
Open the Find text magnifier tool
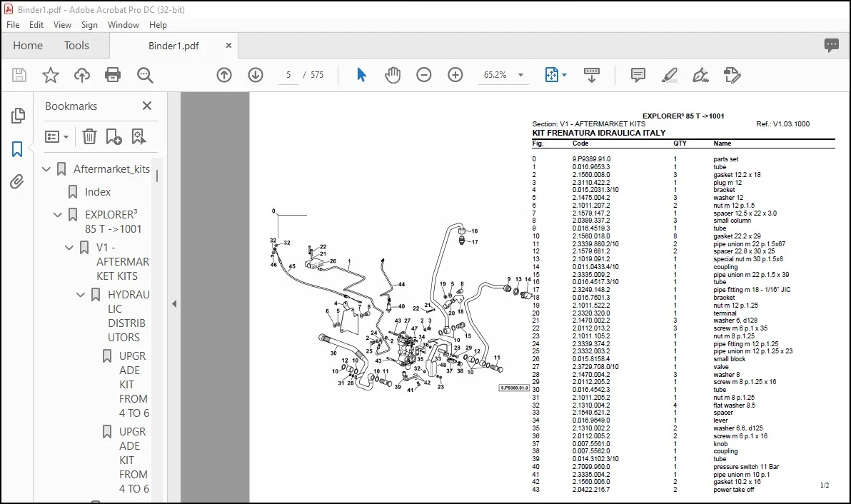(145, 75)
